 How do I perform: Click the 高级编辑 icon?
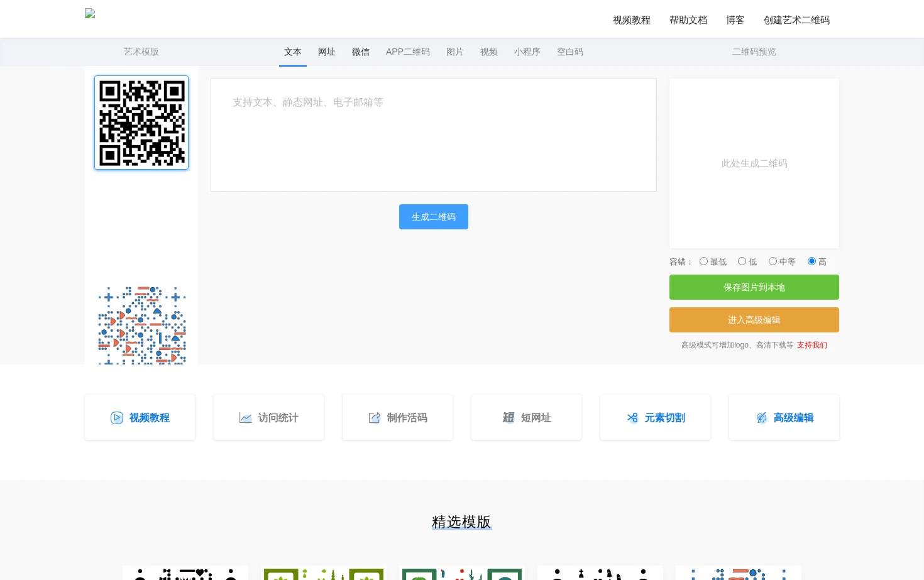click(x=761, y=418)
